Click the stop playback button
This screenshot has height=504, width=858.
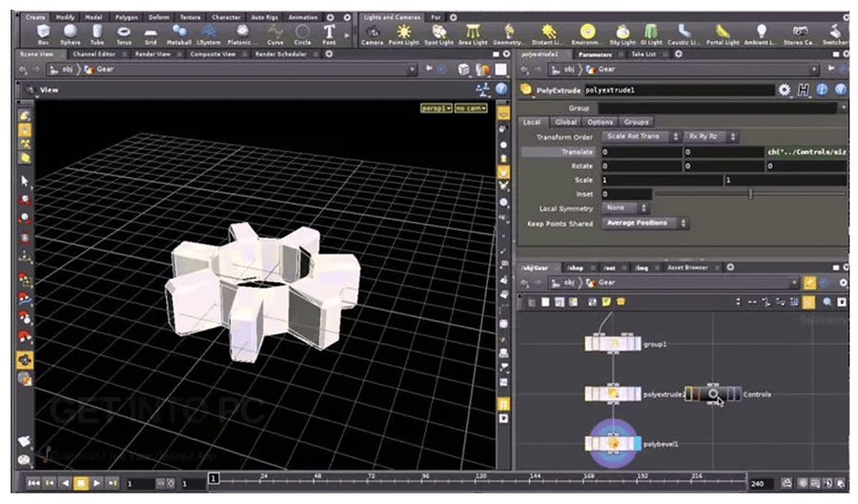[81, 483]
